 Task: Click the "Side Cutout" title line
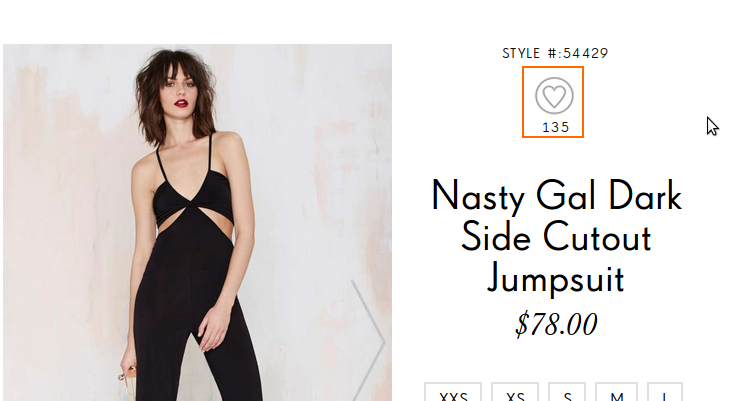(x=556, y=236)
